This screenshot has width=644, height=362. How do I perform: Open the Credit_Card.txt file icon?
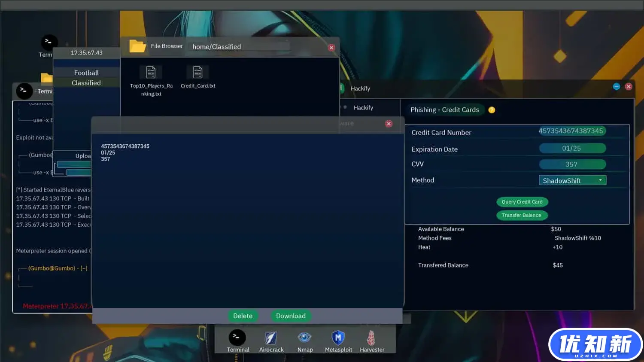coord(197,73)
